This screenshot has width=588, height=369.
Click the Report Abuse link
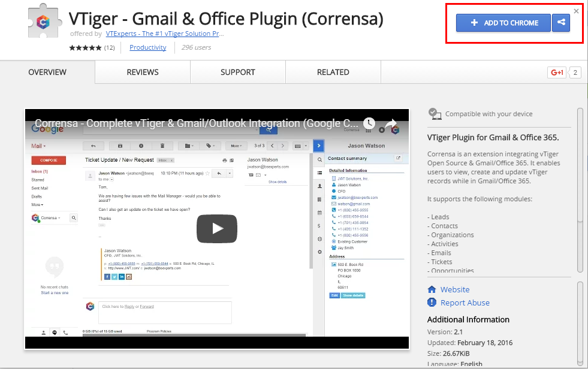(x=465, y=303)
